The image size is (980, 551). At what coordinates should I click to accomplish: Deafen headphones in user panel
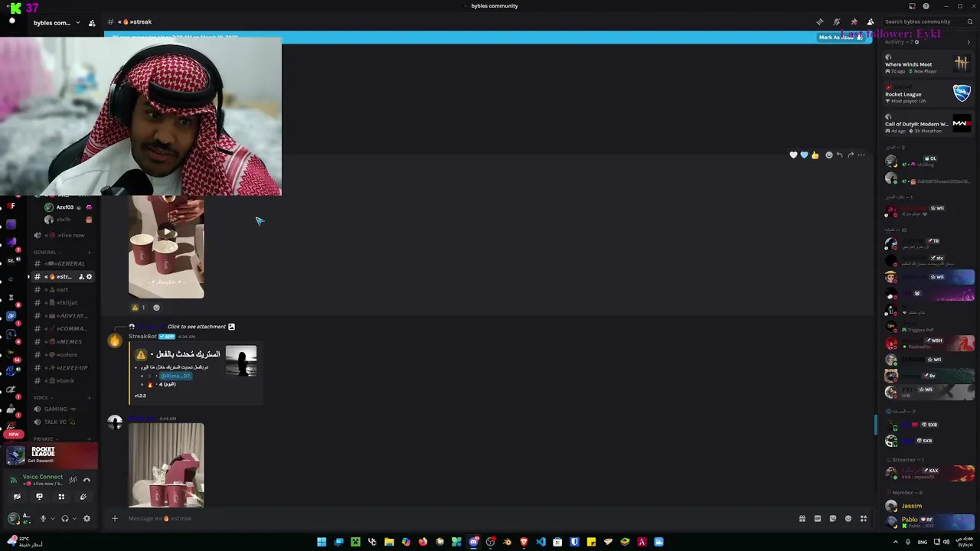tap(65, 518)
